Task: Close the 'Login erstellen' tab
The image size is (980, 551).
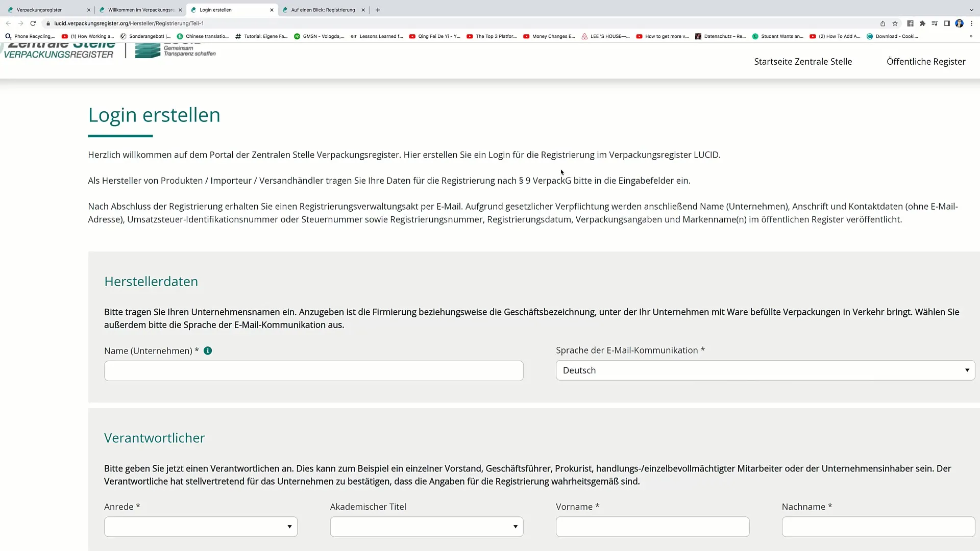Action: tap(272, 10)
